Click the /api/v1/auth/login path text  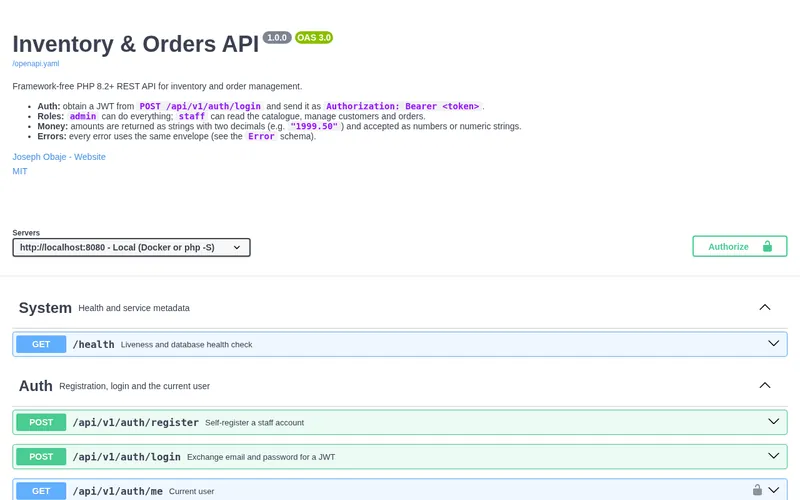127,457
